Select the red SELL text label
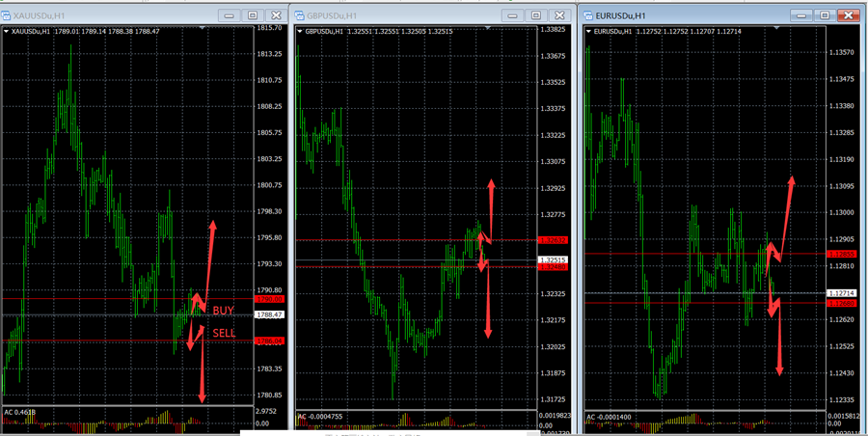 (224, 332)
